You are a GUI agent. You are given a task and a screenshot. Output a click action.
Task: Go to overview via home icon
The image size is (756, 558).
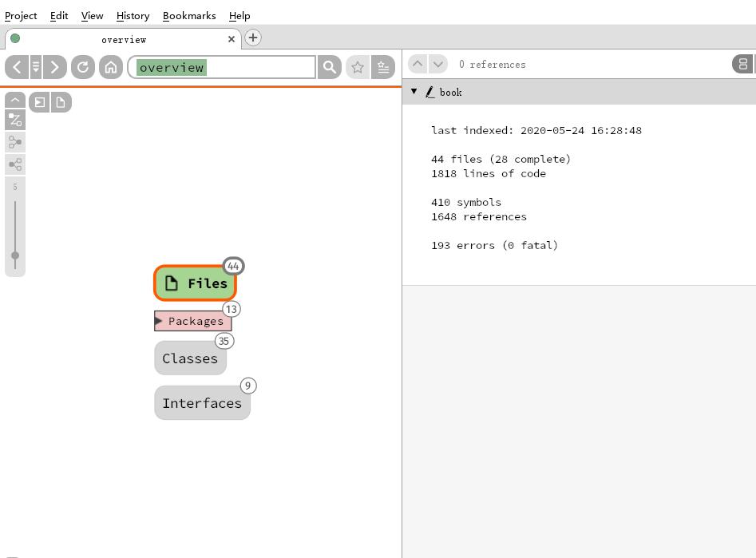tap(111, 67)
